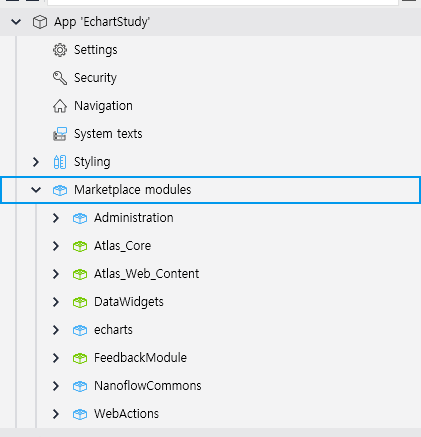Click the System texts icon
This screenshot has width=421, height=437.
[x=60, y=134]
